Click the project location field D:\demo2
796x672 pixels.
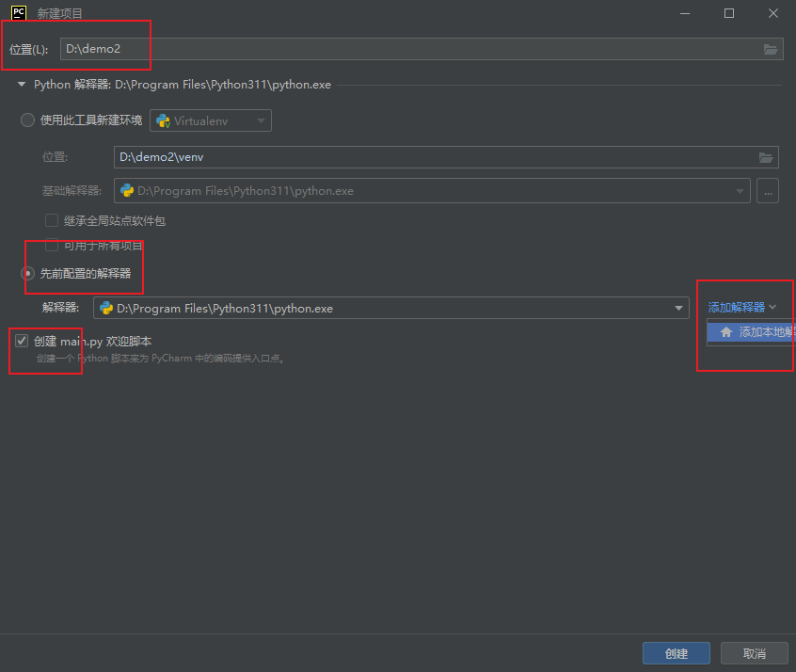(x=422, y=49)
